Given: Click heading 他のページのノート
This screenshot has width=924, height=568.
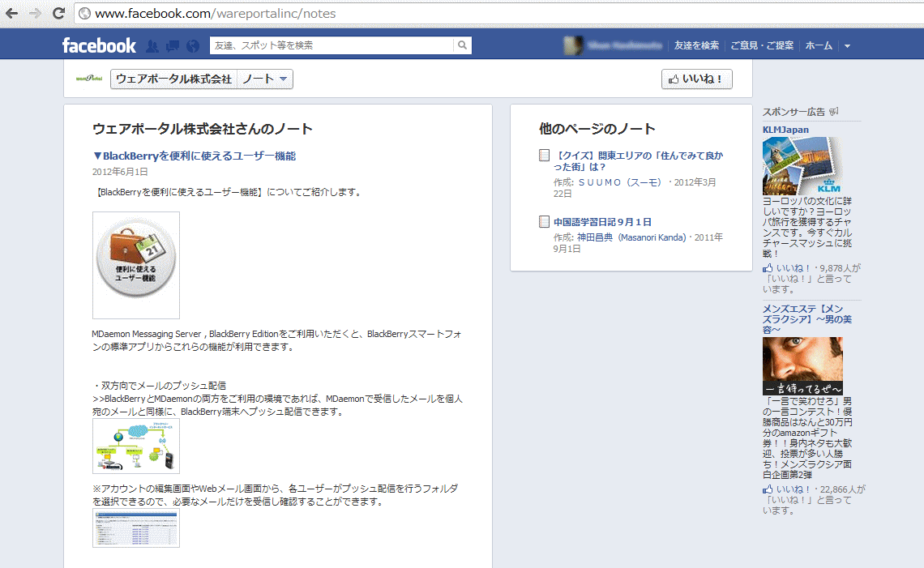Looking at the screenshot, I should pos(597,129).
